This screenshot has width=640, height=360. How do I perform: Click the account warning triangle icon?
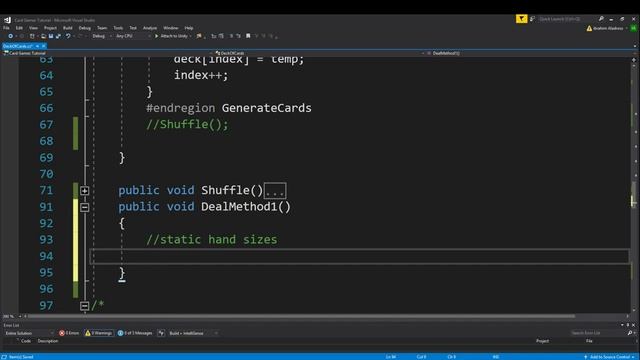(x=589, y=28)
